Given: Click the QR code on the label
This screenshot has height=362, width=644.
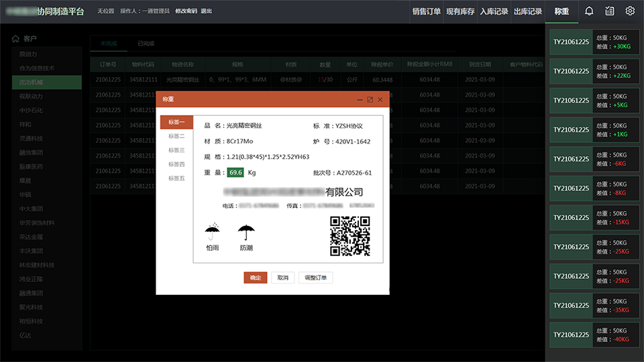Looking at the screenshot, I should 350,236.
